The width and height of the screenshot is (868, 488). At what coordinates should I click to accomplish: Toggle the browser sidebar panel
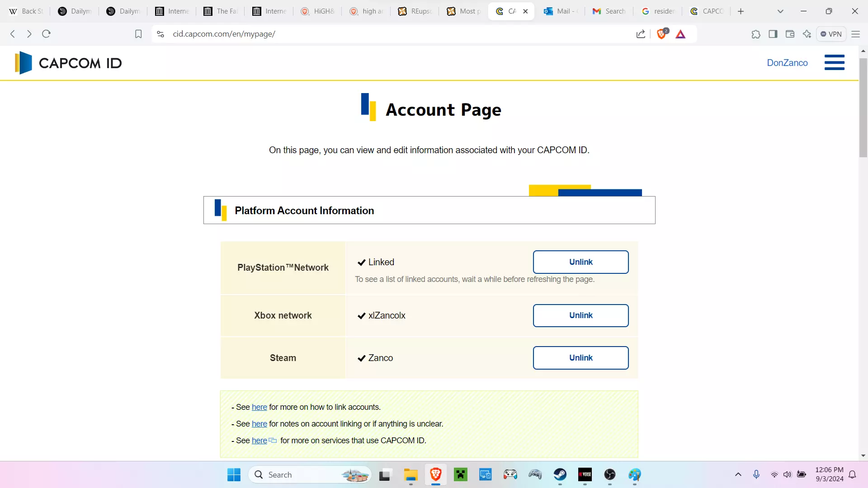pyautogui.click(x=773, y=34)
